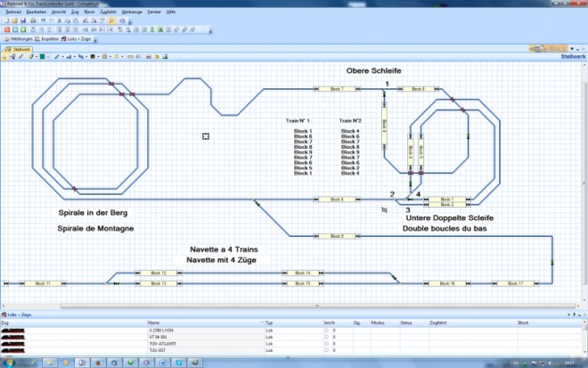Click the 'Obere Schleife' label

373,70
